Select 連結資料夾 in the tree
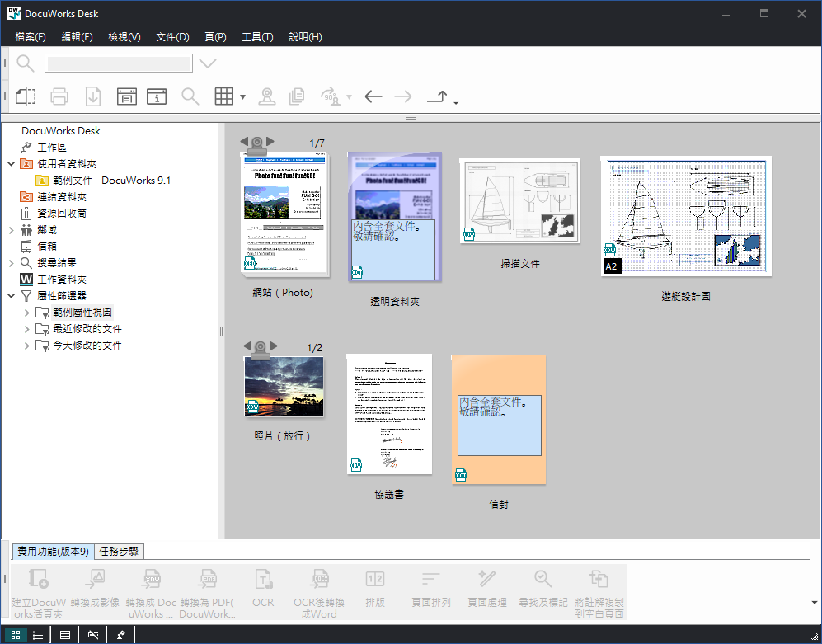This screenshot has height=644, width=822. (x=61, y=196)
